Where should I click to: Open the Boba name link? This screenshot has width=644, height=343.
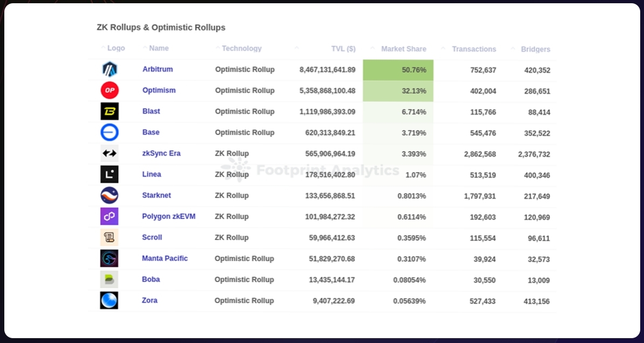(151, 279)
